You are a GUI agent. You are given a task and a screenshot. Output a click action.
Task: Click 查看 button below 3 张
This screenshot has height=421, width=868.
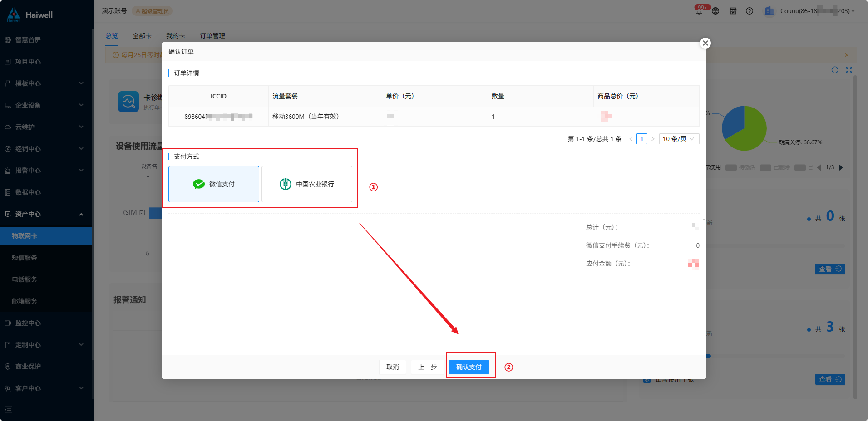[x=830, y=379]
